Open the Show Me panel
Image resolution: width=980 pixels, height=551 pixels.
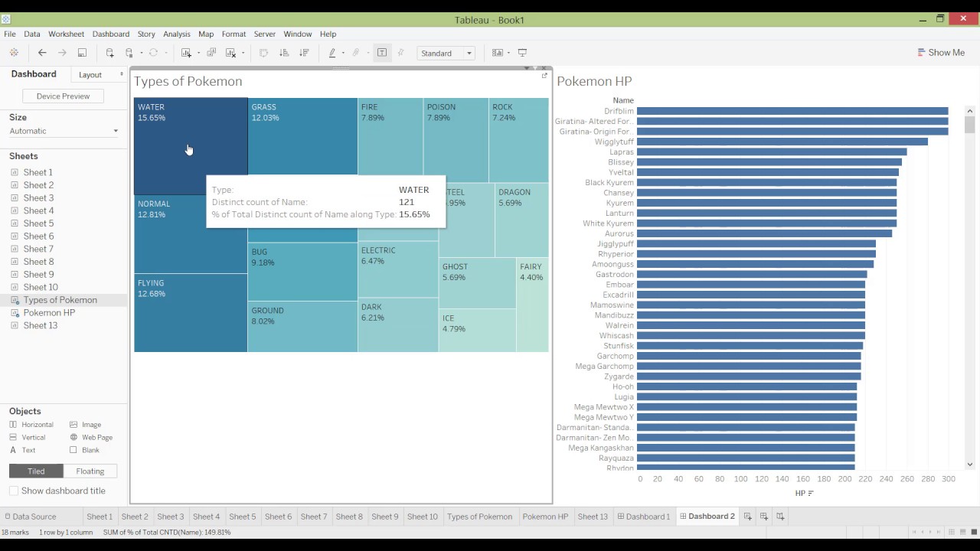point(941,53)
